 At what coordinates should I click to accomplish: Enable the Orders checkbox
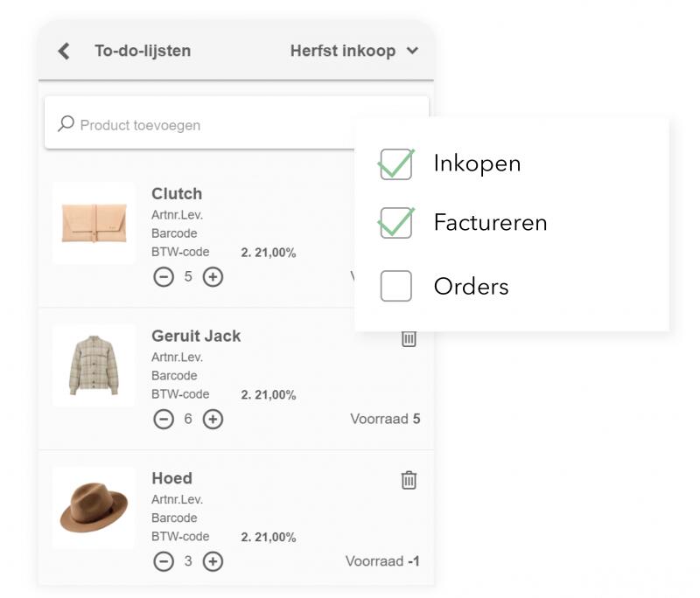coord(396,286)
